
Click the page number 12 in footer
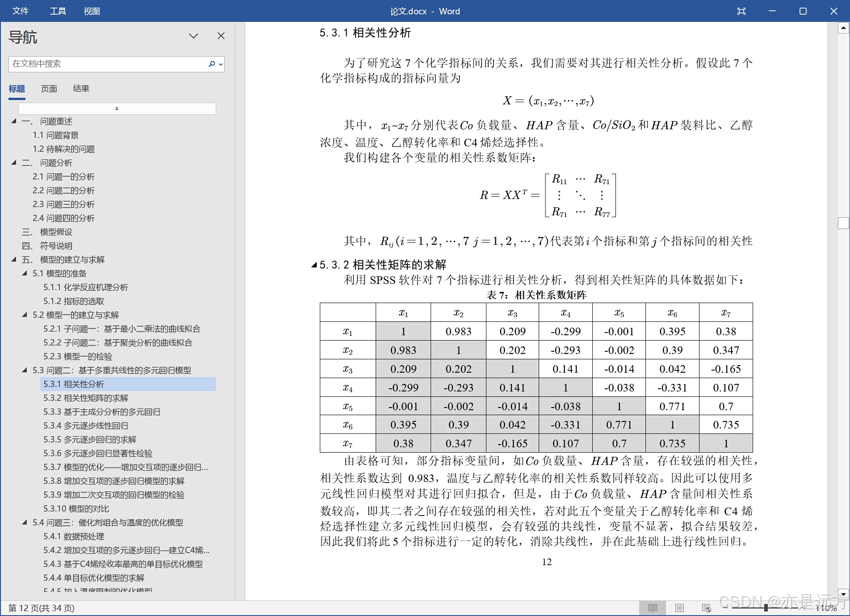point(547,562)
